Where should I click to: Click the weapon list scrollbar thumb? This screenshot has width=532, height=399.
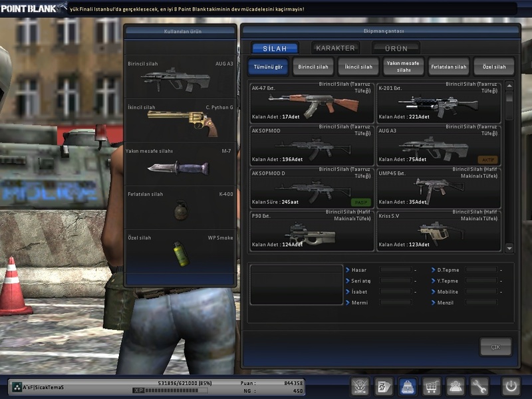point(509,97)
